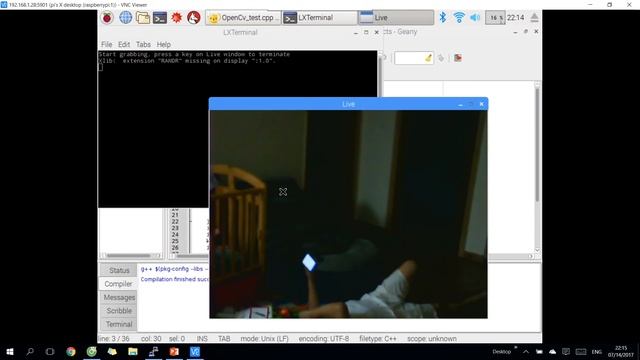Open Mathematica red spiky icon
This screenshot has height=360, width=640.
(x=176, y=18)
